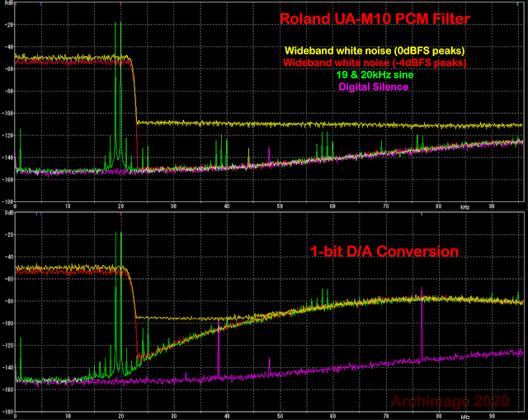Click the '10' kHz label under 1-bit D/A graph
This screenshot has height=420, width=528.
point(68,417)
